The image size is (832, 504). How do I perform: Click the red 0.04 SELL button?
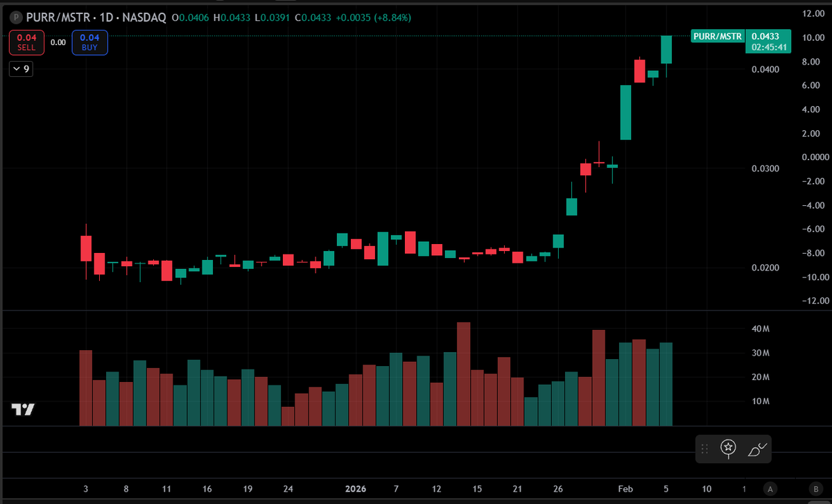[26, 42]
